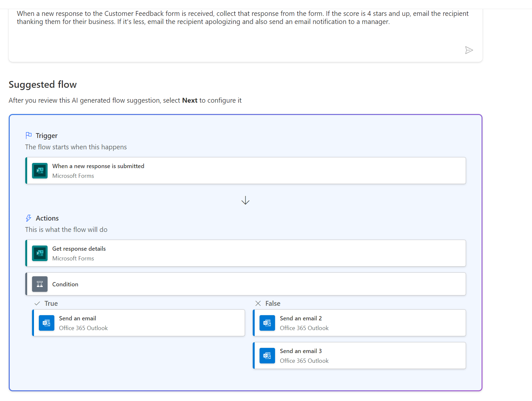
Task: Click the send arrow icon in prompt box
Action: [469, 50]
